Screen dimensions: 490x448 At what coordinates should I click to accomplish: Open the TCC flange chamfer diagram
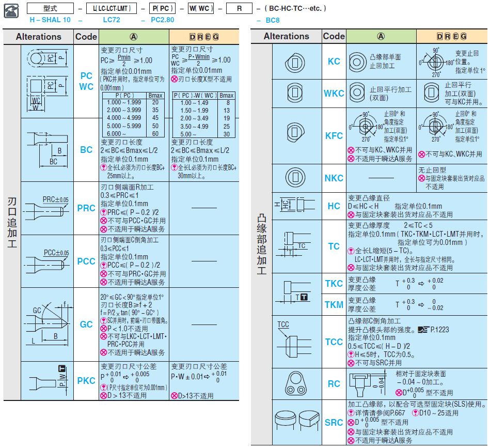click(296, 341)
